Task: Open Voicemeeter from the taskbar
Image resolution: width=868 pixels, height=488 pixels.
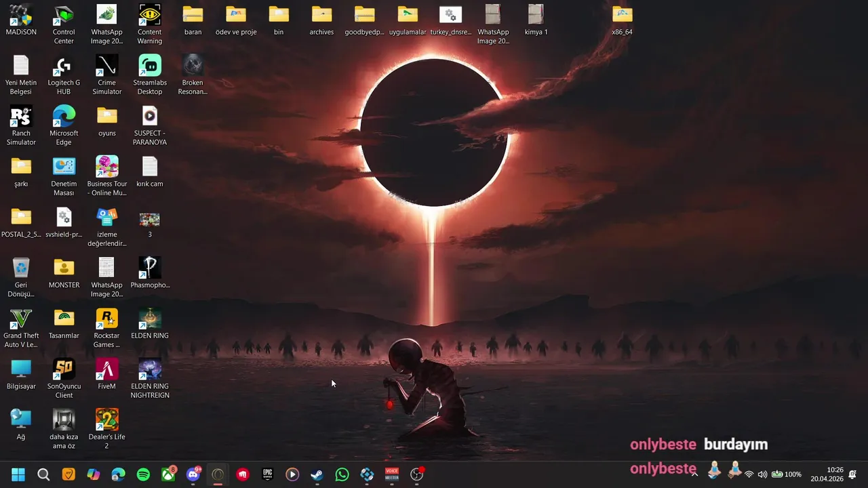Action: point(392,474)
